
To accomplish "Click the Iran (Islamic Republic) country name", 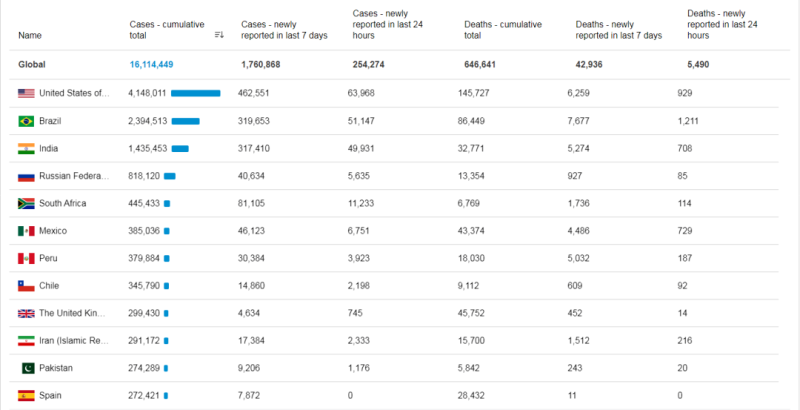I will tap(73, 341).
